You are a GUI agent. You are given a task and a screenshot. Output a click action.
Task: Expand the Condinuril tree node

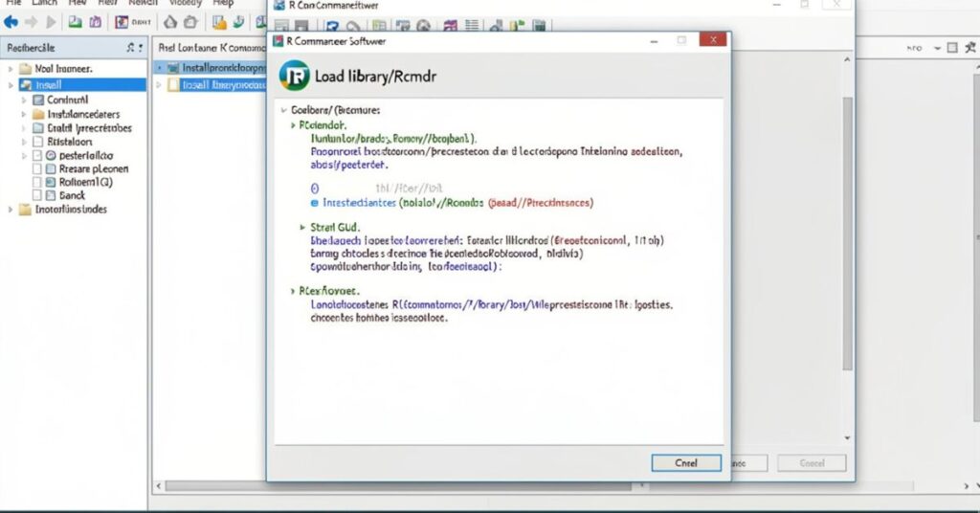click(x=24, y=100)
